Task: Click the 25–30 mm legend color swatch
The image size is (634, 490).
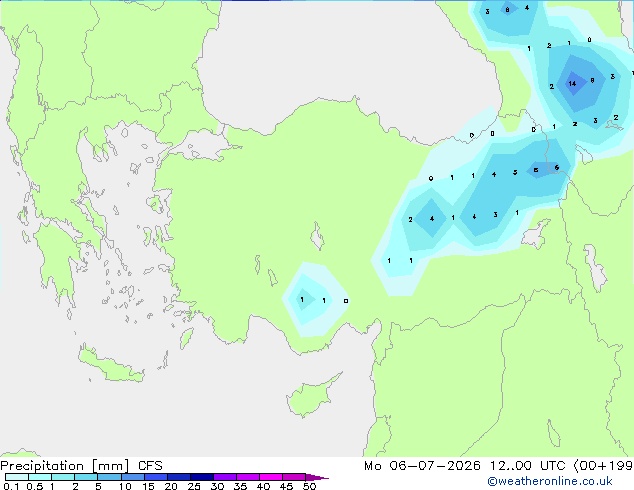Action: point(202,477)
